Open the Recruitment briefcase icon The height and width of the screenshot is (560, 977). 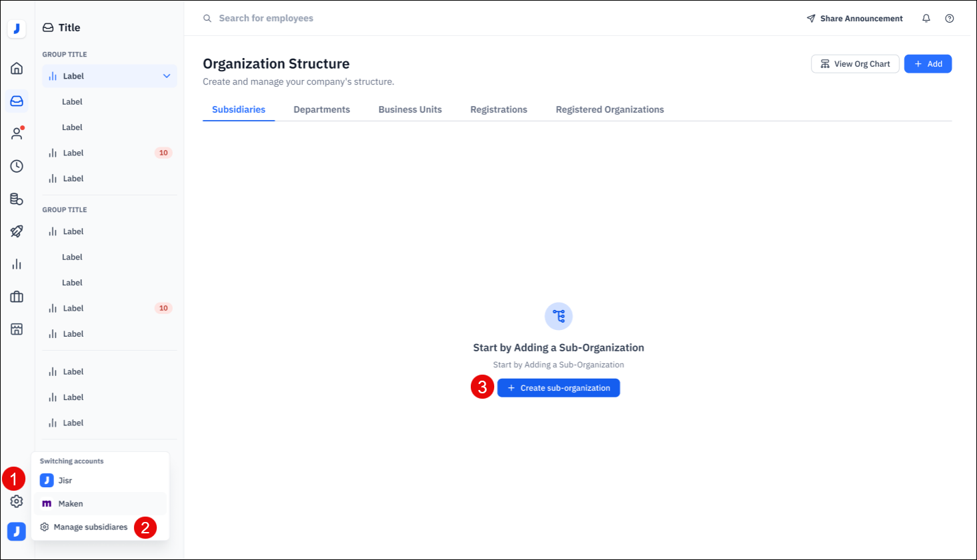tap(16, 296)
